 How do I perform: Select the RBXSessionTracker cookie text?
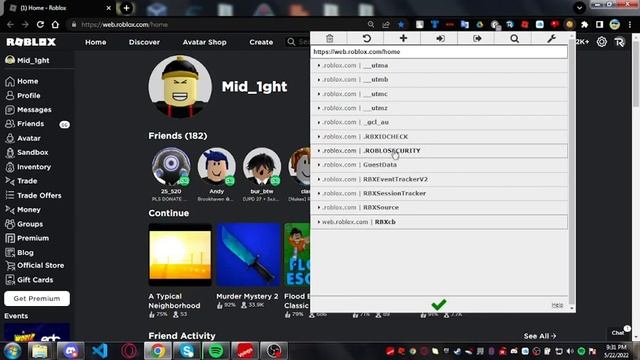(x=394, y=193)
